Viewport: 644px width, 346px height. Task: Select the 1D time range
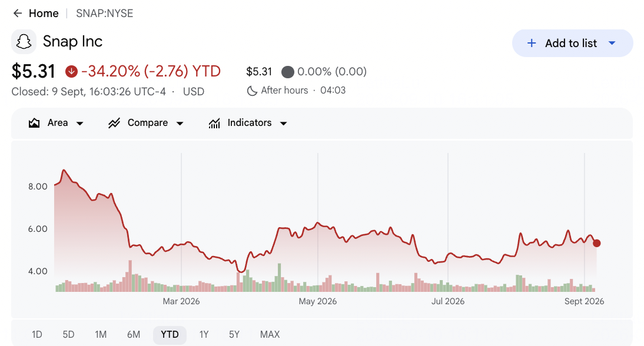[x=37, y=334]
